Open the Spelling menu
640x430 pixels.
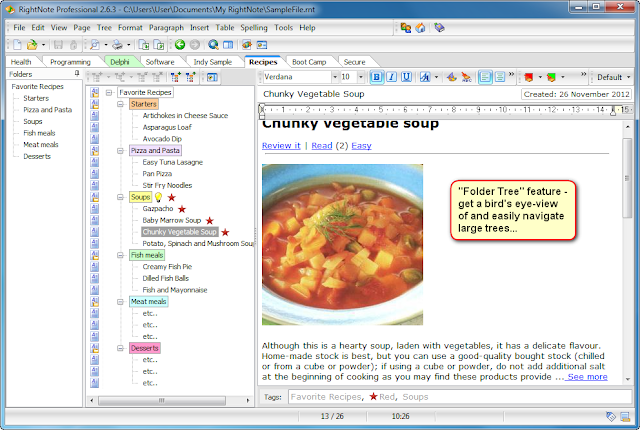click(253, 28)
